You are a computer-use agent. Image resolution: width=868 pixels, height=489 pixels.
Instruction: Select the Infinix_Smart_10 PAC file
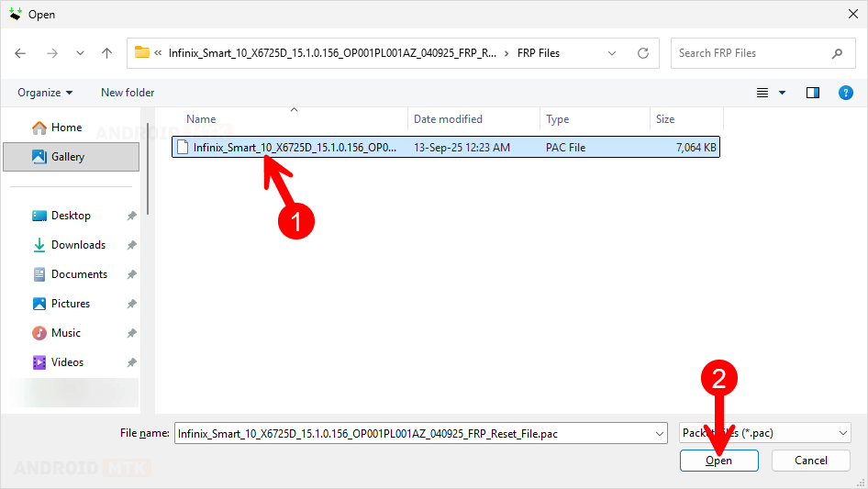pos(294,147)
